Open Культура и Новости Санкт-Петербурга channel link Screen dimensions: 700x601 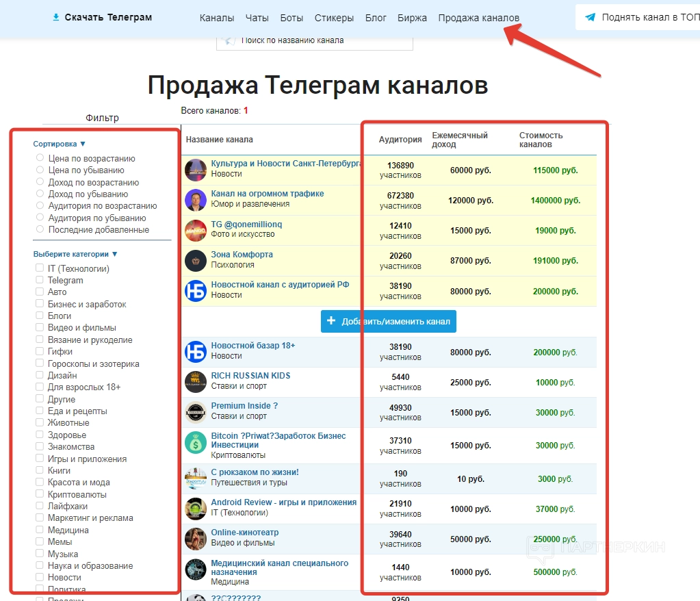[x=286, y=164]
